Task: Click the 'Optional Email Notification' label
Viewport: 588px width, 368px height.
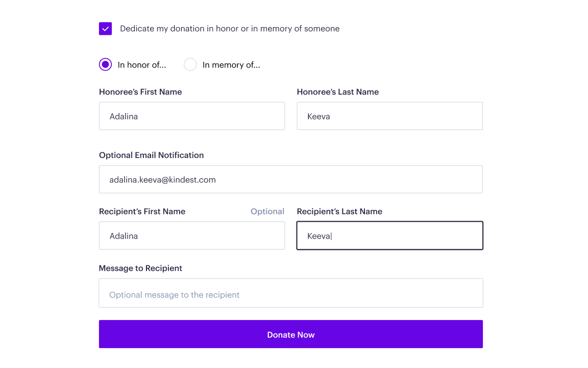Action: pos(151,155)
